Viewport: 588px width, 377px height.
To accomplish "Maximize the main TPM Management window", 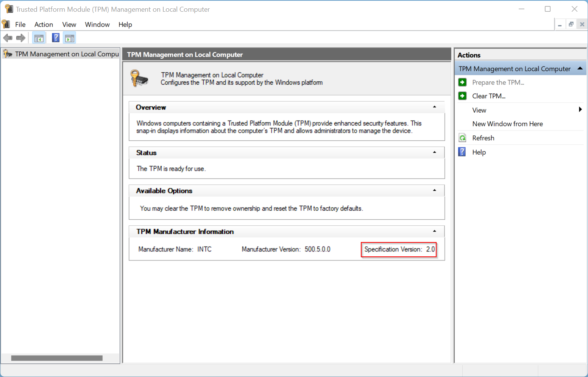I will [547, 9].
